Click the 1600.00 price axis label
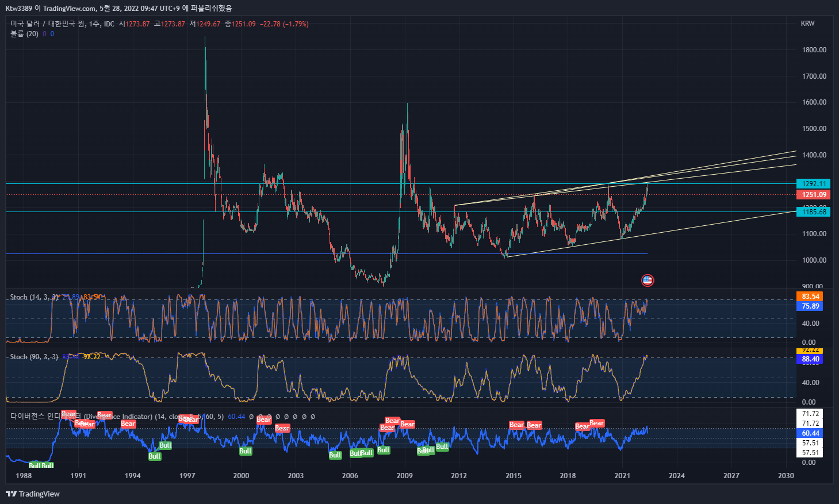Screen dimensions: 839x504 [x=814, y=102]
